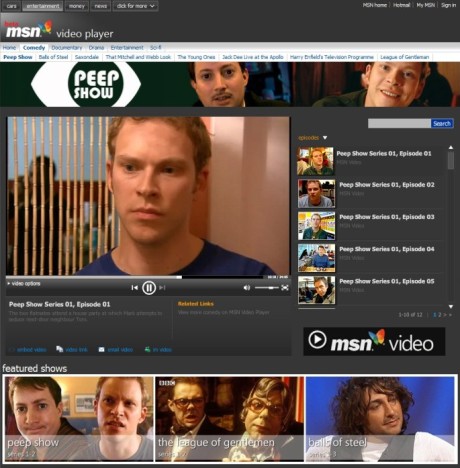Click episode title Series 01, Episode 03
Screen dimensions: 460x468
pos(387,217)
